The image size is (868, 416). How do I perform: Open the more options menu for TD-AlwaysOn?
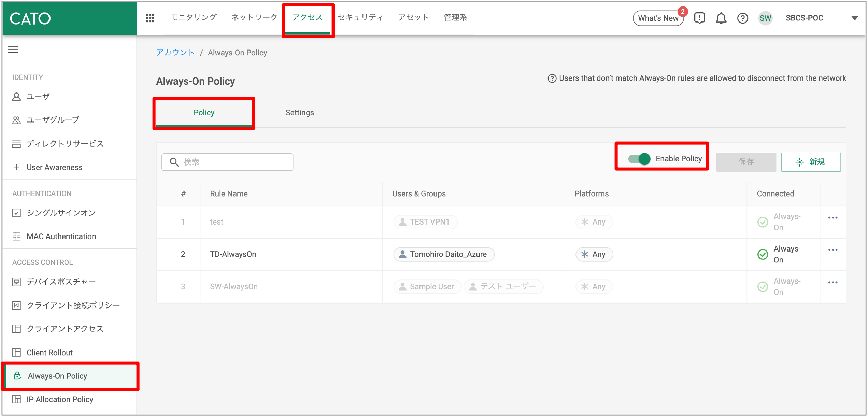(833, 250)
